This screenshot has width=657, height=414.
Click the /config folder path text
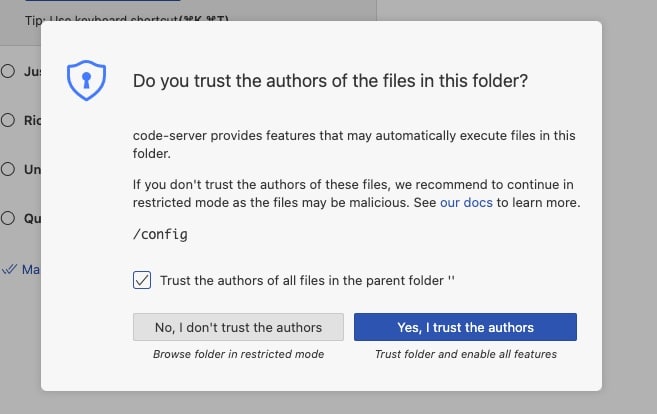(160, 234)
